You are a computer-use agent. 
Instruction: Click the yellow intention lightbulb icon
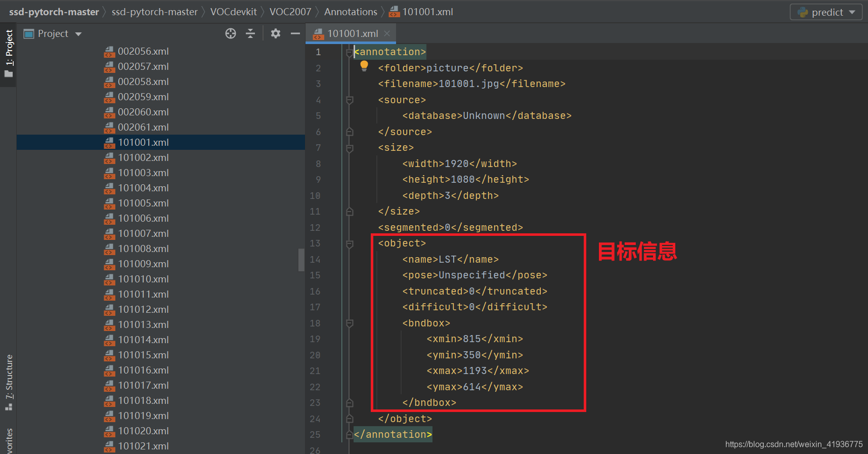(364, 66)
